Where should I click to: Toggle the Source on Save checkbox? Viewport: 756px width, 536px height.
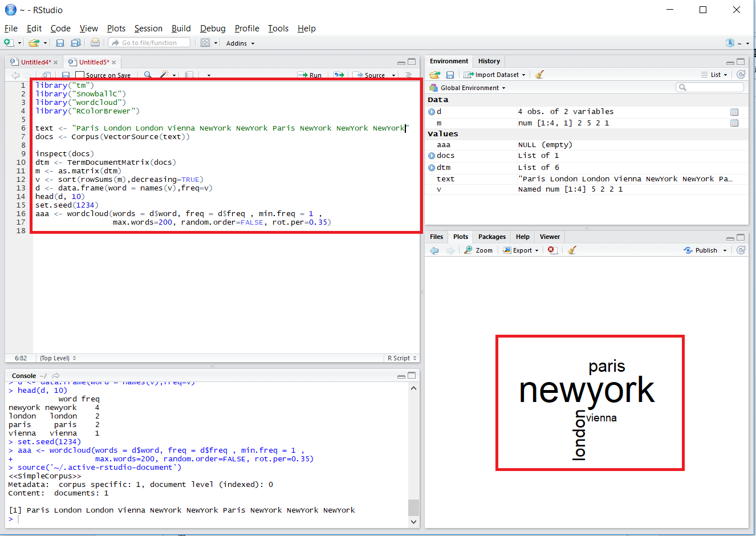pyautogui.click(x=80, y=75)
